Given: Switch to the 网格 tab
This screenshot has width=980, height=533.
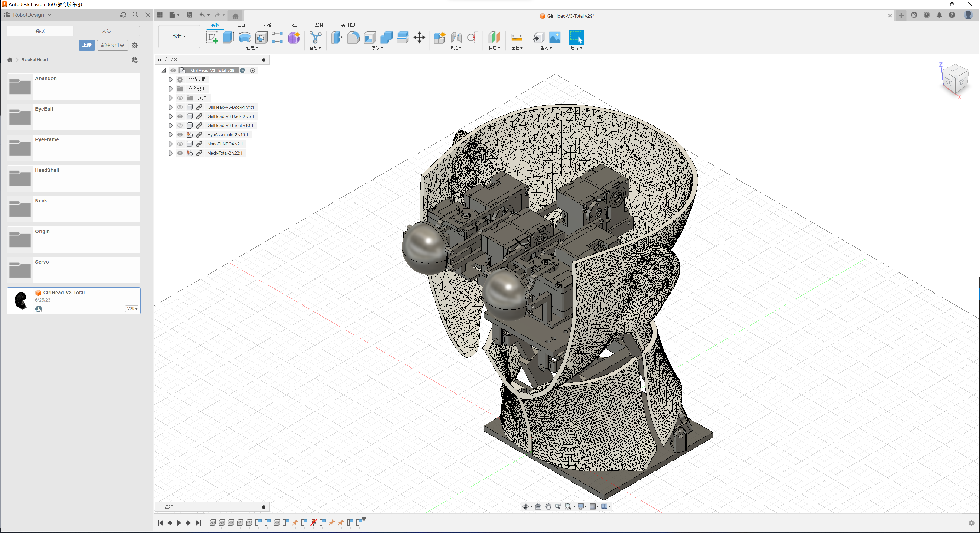Looking at the screenshot, I should click(x=267, y=25).
